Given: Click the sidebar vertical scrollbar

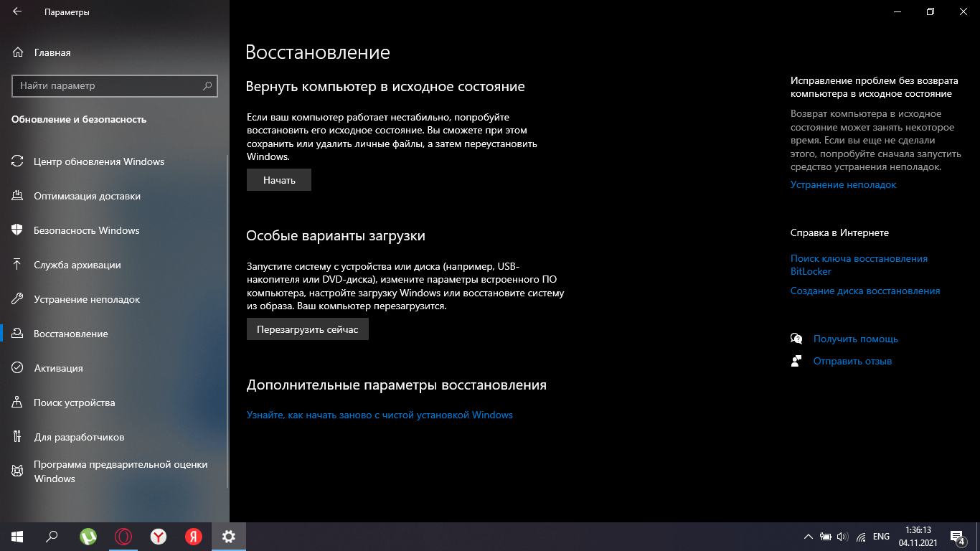Looking at the screenshot, I should (x=227, y=323).
